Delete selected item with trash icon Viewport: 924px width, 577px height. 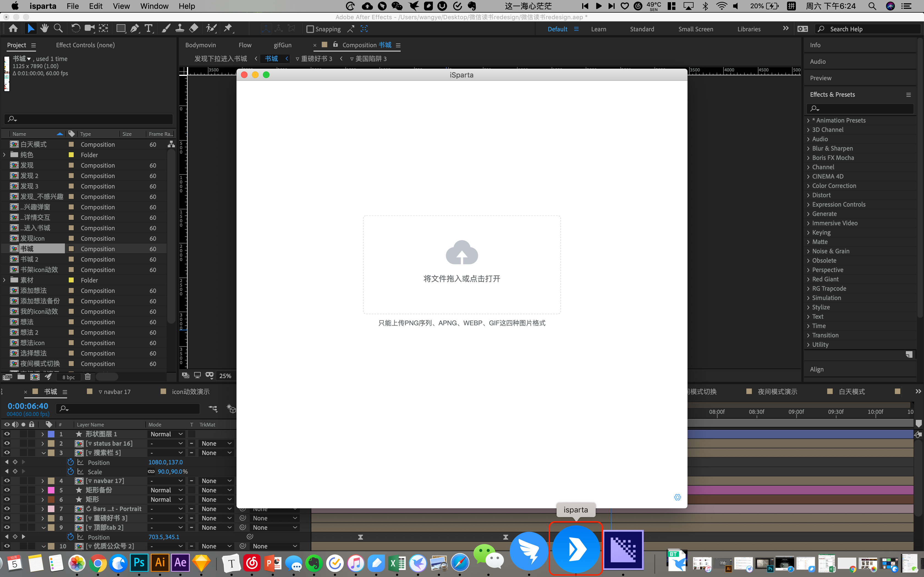pyautogui.click(x=87, y=377)
